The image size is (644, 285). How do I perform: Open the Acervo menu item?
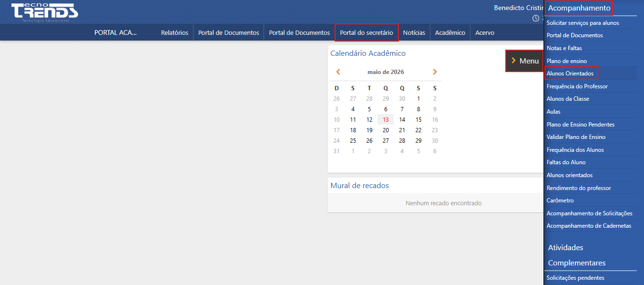485,32
